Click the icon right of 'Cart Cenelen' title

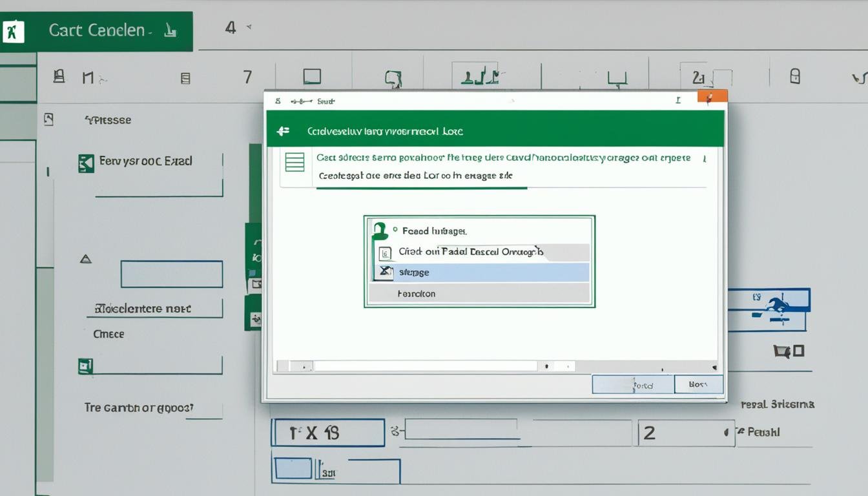click(x=170, y=30)
